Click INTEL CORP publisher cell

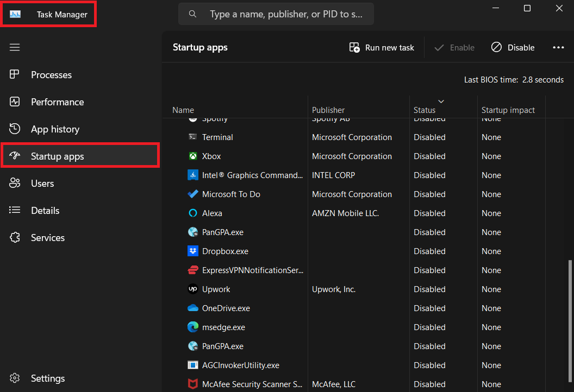point(333,175)
